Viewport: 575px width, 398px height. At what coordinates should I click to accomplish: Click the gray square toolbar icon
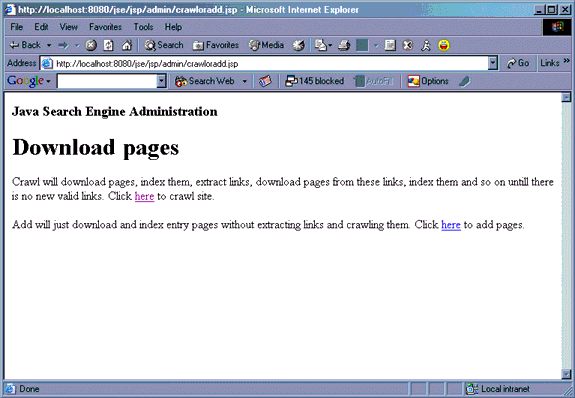(x=362, y=45)
